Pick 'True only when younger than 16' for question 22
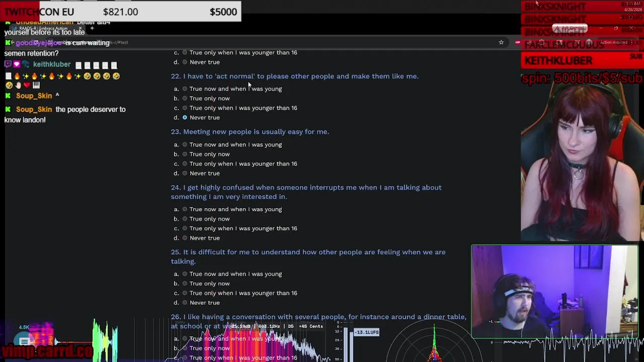 [185, 108]
